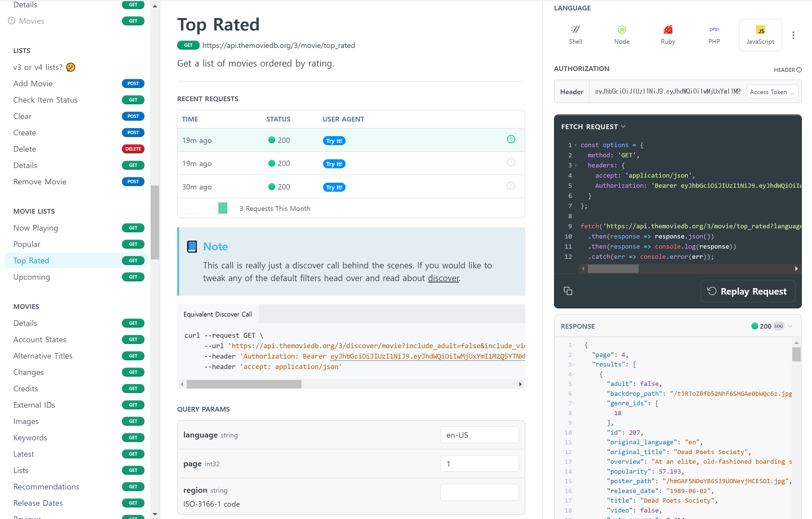
Task: Open more languages via three-dot icon
Action: pyautogui.click(x=793, y=35)
